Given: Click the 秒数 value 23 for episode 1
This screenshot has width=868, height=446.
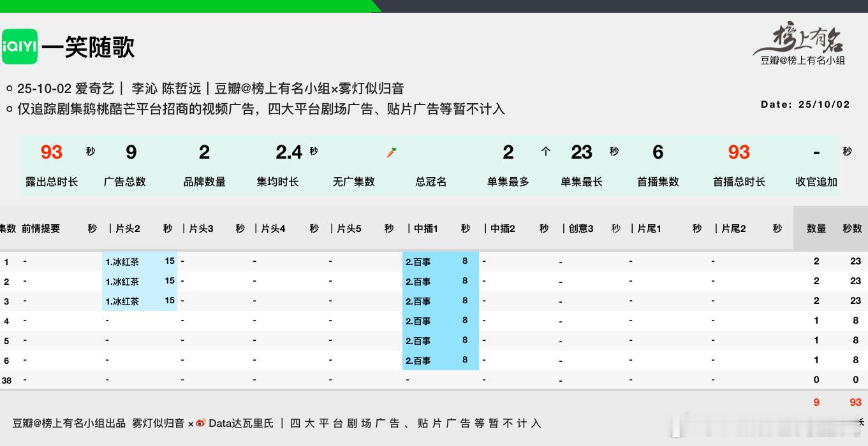Looking at the screenshot, I should point(855,261).
